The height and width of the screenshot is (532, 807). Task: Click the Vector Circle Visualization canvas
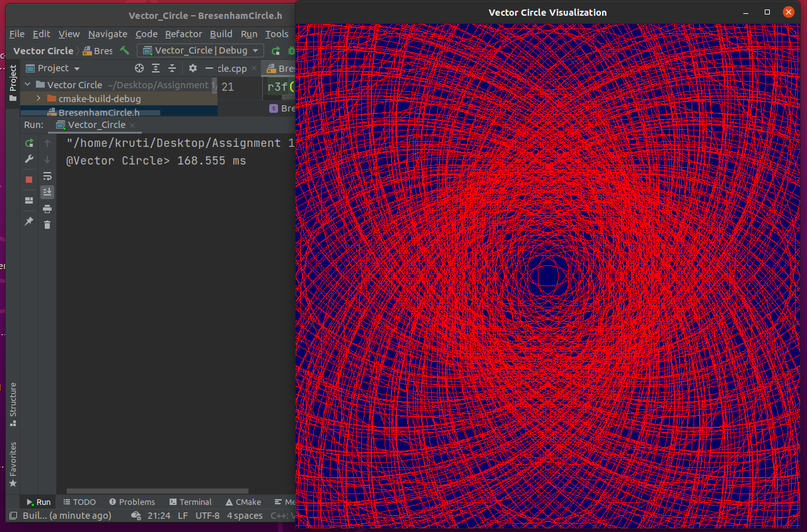[548, 275]
